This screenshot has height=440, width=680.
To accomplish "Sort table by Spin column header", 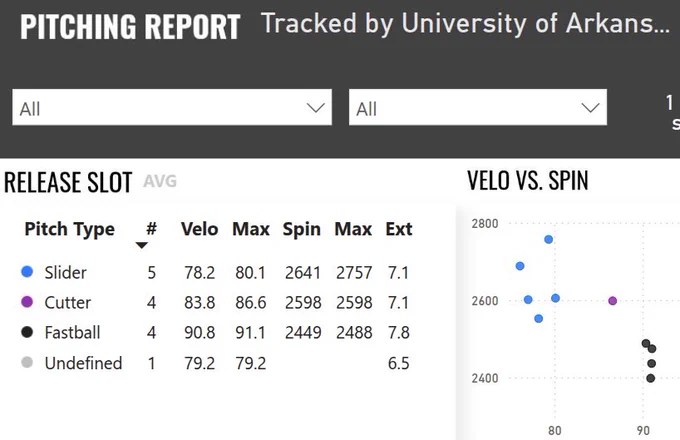I will click(302, 229).
